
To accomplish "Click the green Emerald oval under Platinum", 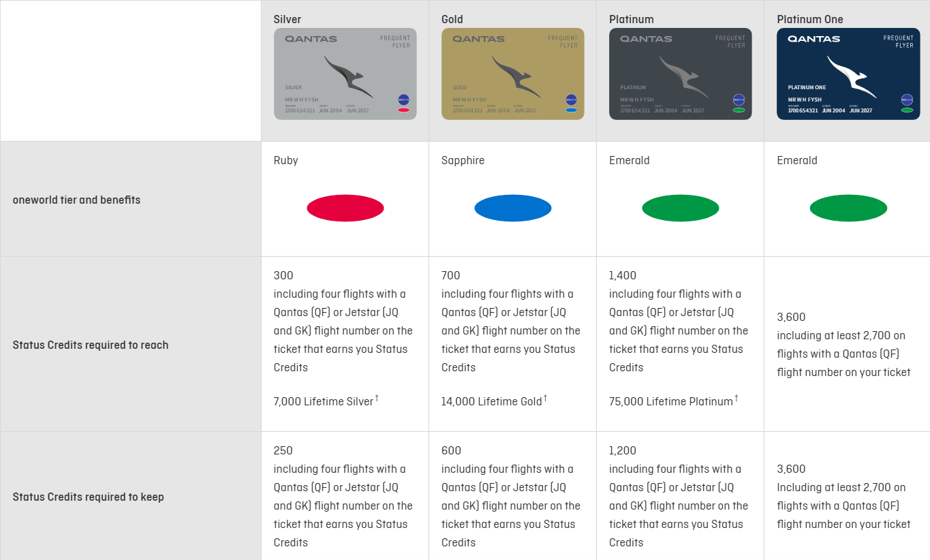I will point(681,208).
